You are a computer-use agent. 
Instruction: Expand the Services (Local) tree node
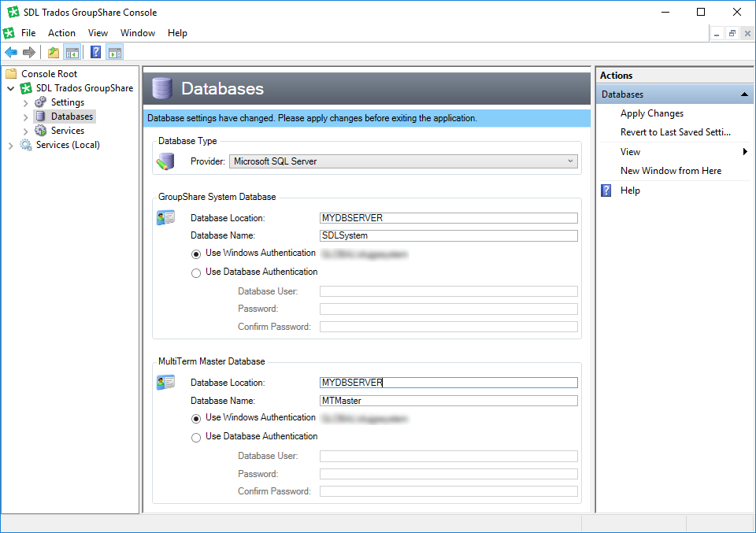click(x=11, y=145)
